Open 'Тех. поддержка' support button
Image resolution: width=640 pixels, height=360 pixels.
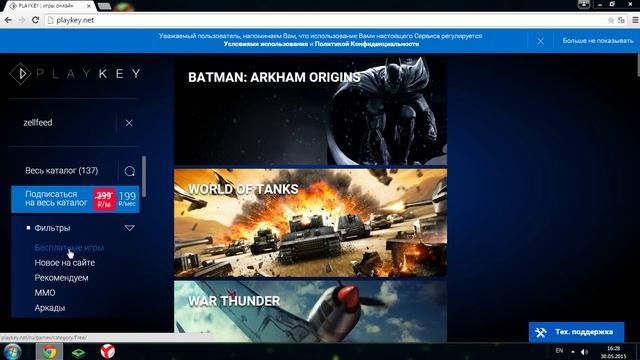(x=576, y=332)
